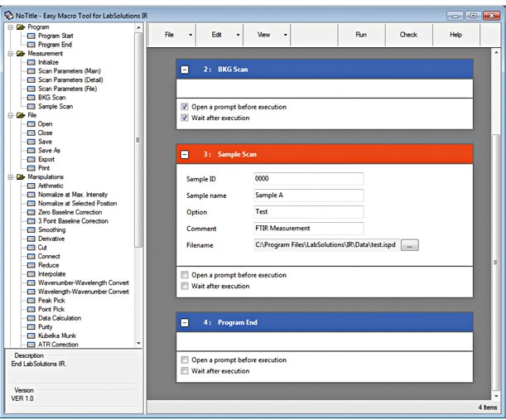This screenshot has width=506, height=420.
Task: Click the Smoothing command icon
Action: [31, 229]
